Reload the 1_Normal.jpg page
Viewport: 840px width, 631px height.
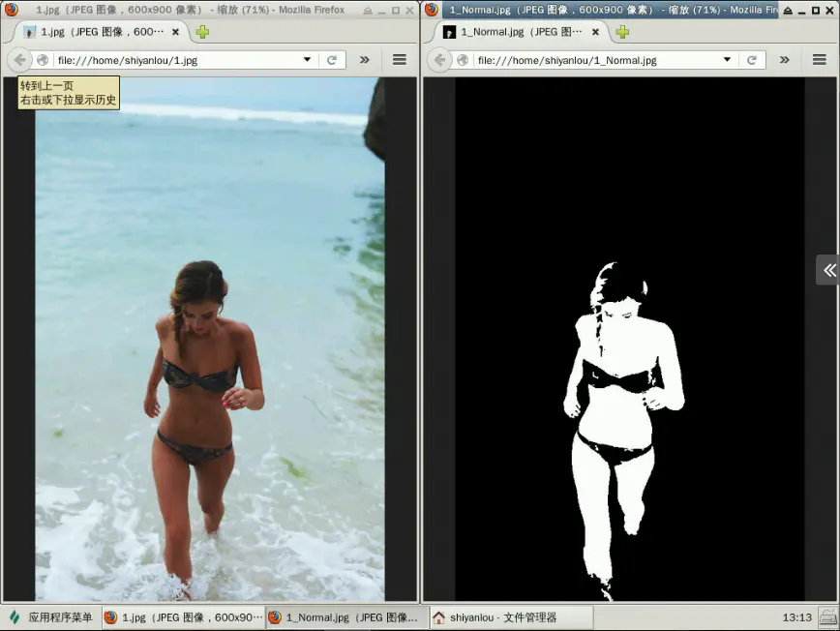pos(752,60)
